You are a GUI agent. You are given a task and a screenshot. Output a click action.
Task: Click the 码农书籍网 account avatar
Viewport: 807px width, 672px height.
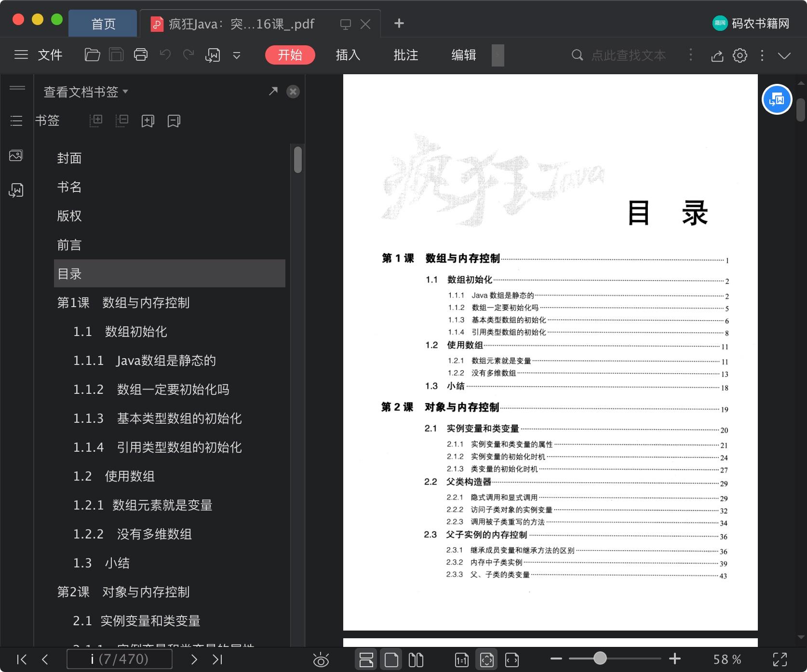click(720, 23)
